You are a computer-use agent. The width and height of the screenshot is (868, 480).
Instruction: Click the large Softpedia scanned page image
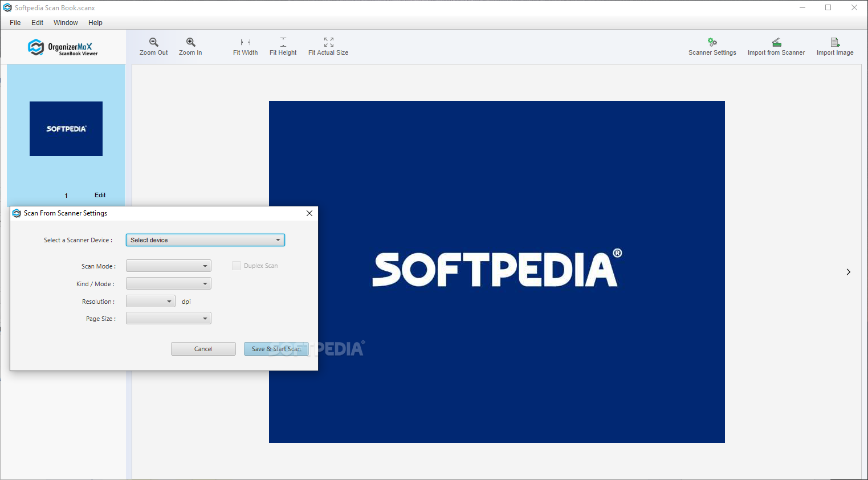(497, 272)
